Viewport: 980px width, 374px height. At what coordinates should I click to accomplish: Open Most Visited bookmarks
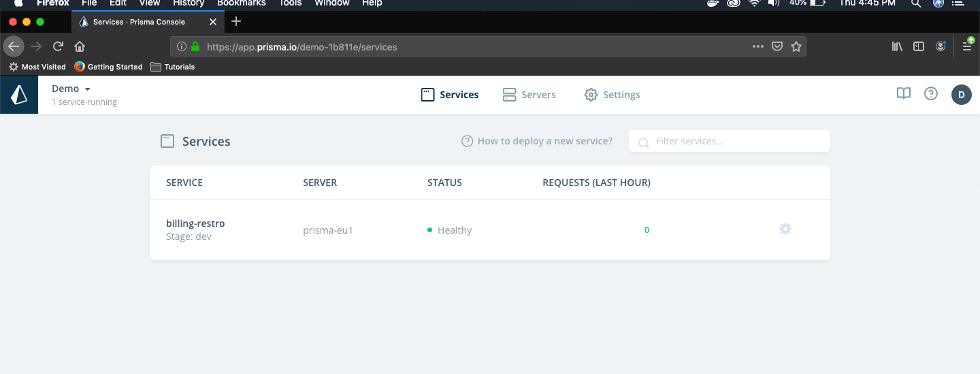[x=37, y=67]
